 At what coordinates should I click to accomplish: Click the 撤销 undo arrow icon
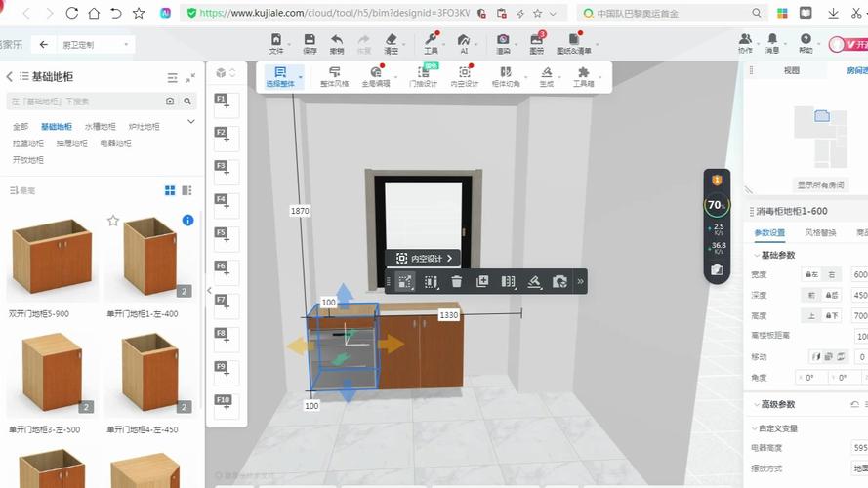337,43
